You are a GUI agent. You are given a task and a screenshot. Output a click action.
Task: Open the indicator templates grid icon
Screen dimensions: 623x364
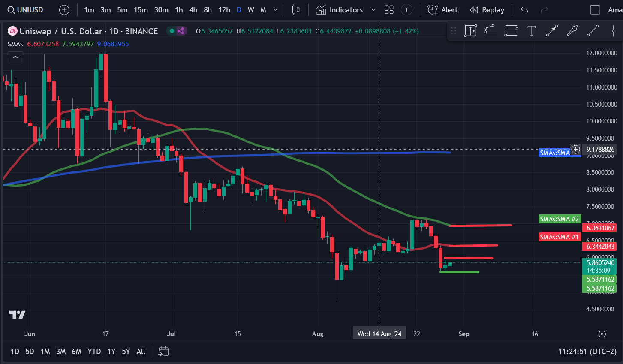pyautogui.click(x=389, y=9)
